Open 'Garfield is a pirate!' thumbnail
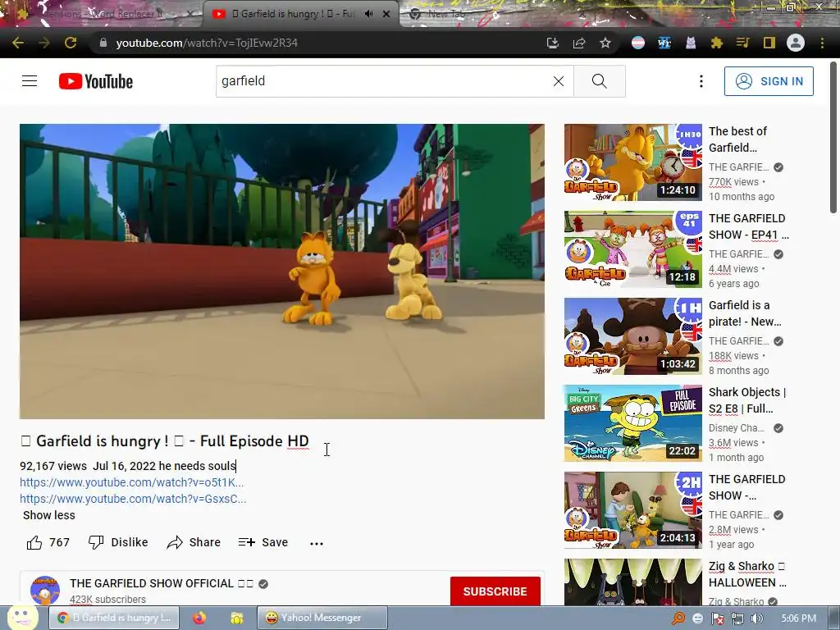This screenshot has width=840, height=630. click(x=632, y=336)
